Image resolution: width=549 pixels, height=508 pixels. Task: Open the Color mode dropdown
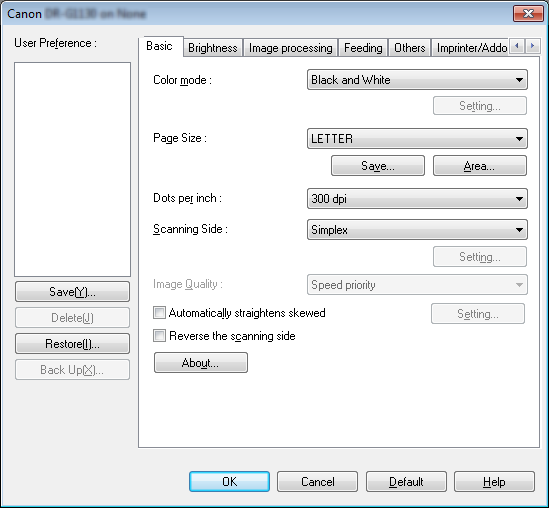click(x=417, y=80)
